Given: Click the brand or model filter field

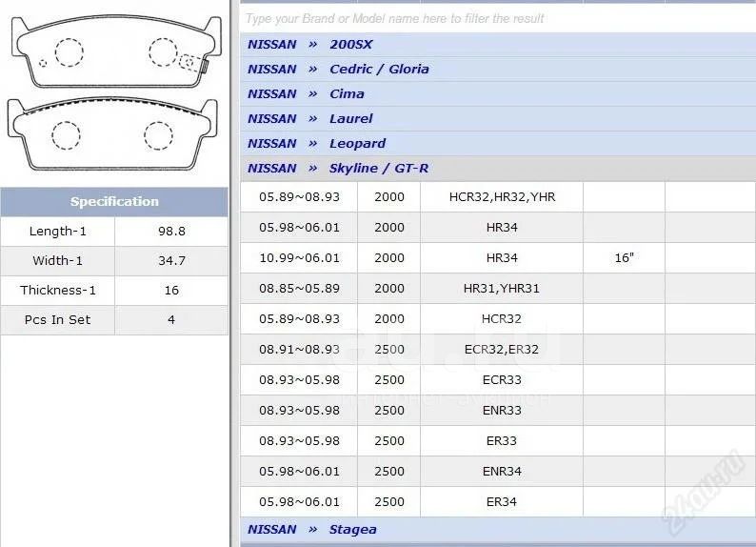Looking at the screenshot, I should point(495,18).
